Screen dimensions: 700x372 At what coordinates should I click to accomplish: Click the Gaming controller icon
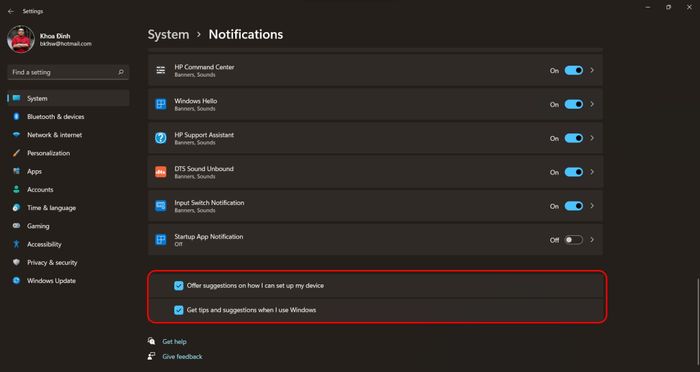tap(17, 226)
